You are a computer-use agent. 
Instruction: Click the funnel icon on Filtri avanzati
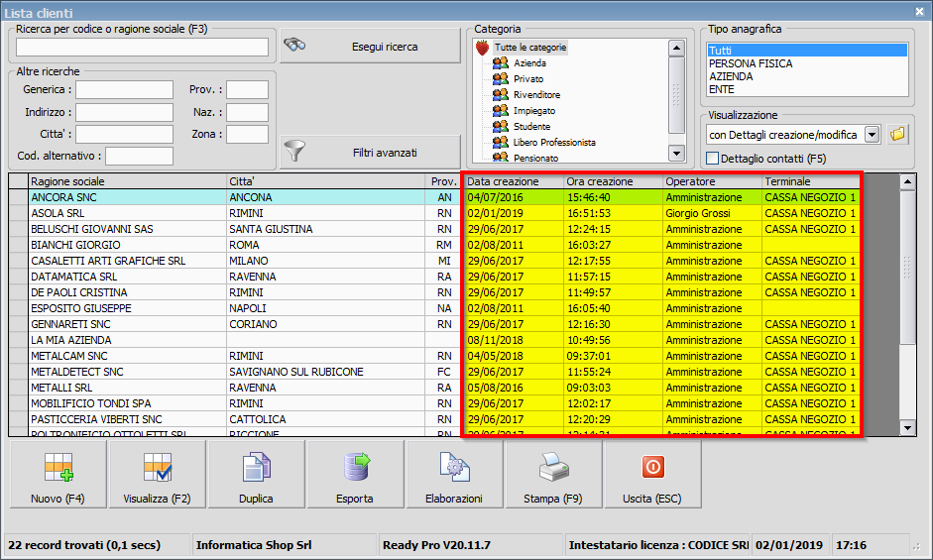pyautogui.click(x=294, y=151)
